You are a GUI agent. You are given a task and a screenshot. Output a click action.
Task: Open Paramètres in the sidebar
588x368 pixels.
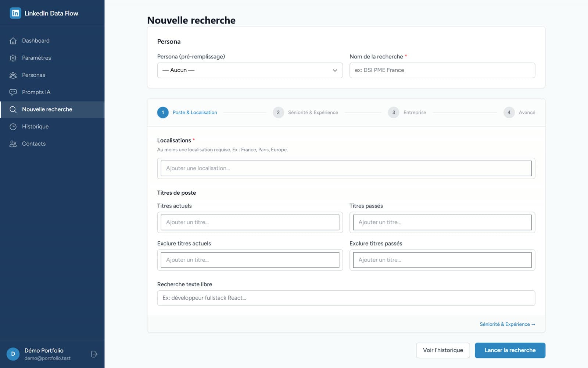tap(52, 58)
